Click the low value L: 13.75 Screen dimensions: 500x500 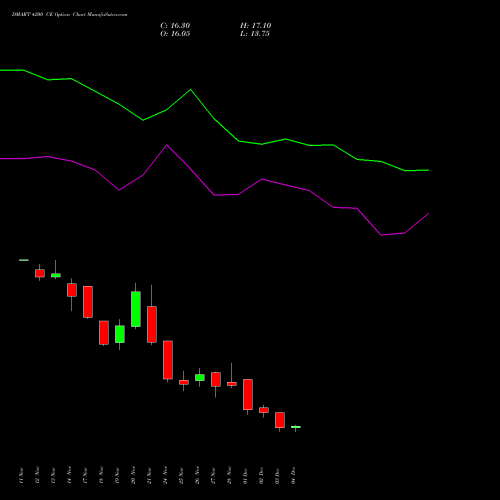[255, 34]
